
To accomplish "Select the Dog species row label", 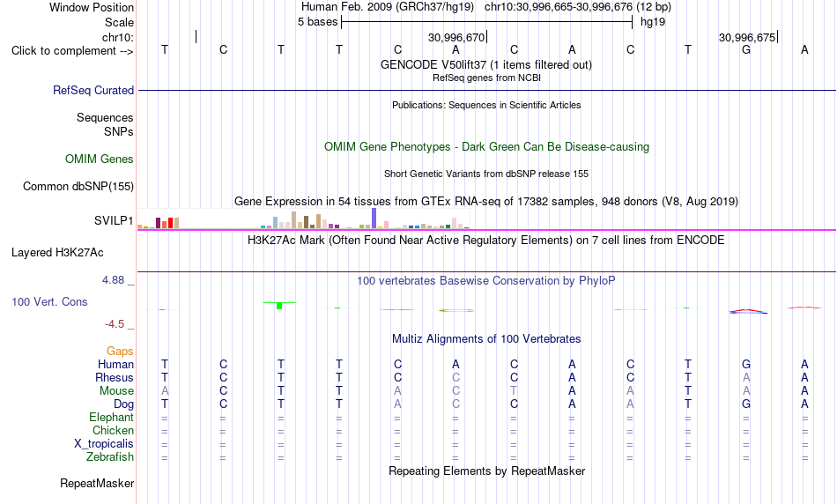I will (x=123, y=404).
